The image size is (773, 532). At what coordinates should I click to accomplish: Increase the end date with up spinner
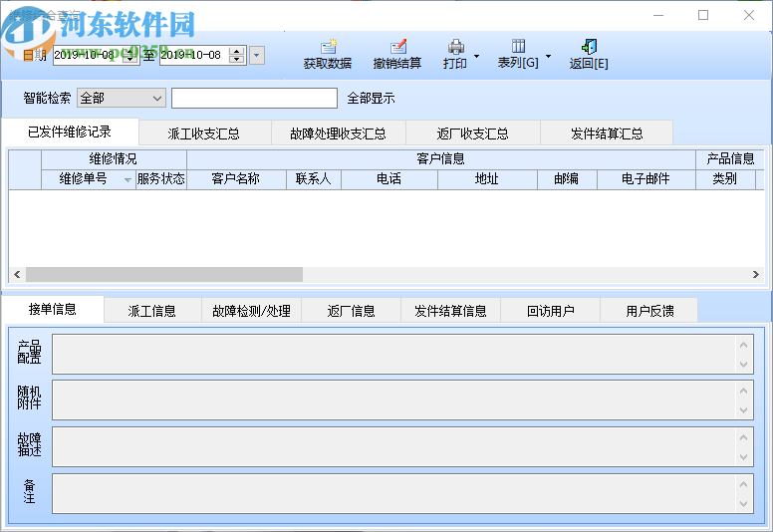pyautogui.click(x=237, y=51)
